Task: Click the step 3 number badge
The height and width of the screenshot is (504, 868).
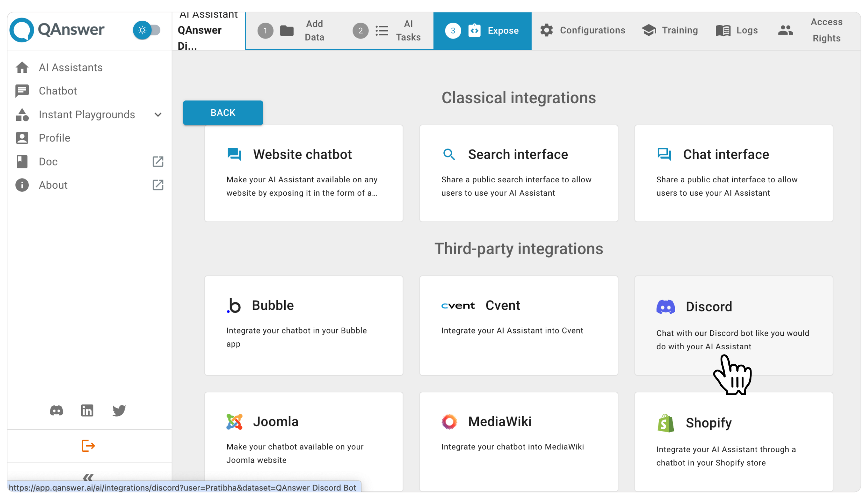Action: 453,31
